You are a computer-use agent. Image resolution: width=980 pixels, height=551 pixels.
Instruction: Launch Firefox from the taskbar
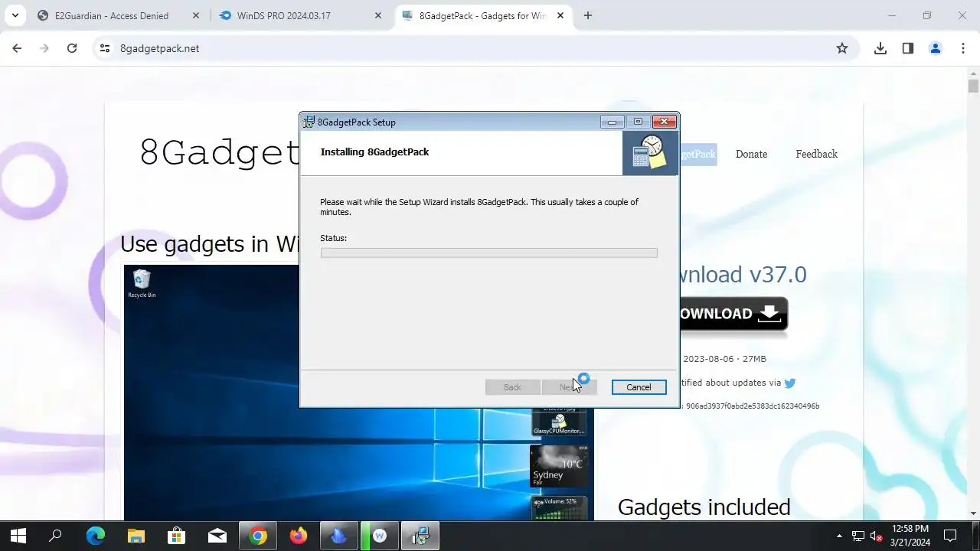click(x=299, y=536)
